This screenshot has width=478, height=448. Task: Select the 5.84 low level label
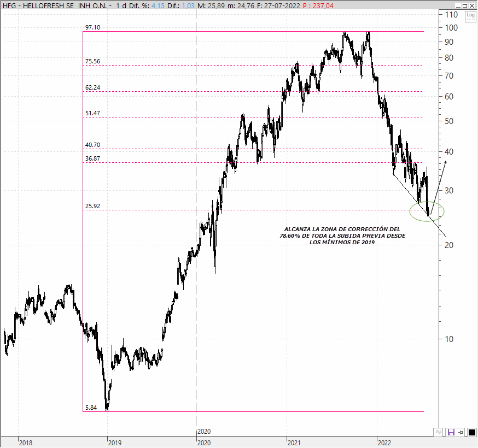91,408
